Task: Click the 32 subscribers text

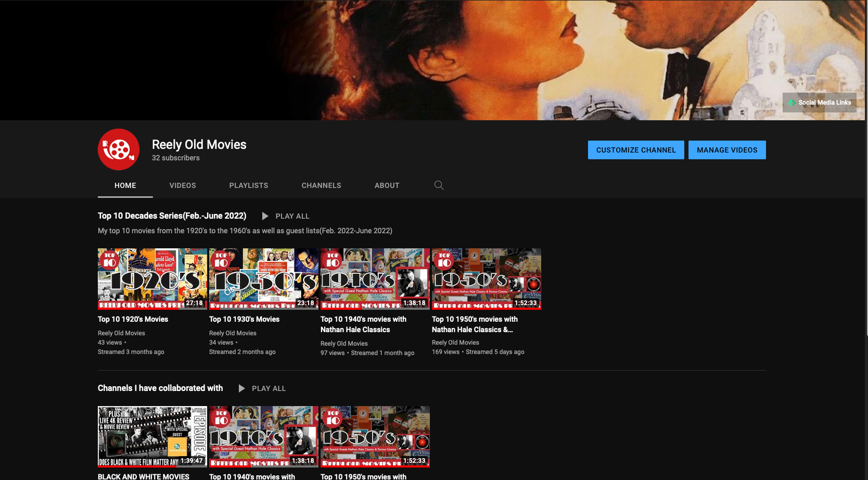Action: pyautogui.click(x=176, y=158)
